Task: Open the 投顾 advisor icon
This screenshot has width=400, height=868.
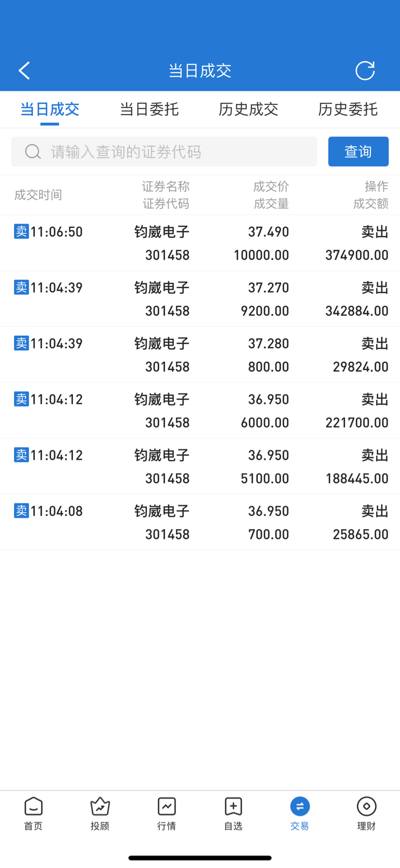Action: [x=100, y=813]
